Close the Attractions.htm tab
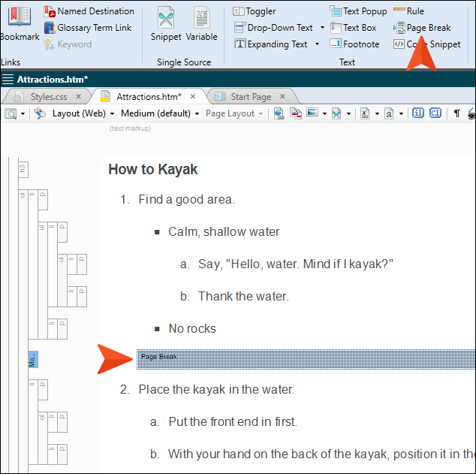This screenshot has width=476, height=474. pos(193,97)
